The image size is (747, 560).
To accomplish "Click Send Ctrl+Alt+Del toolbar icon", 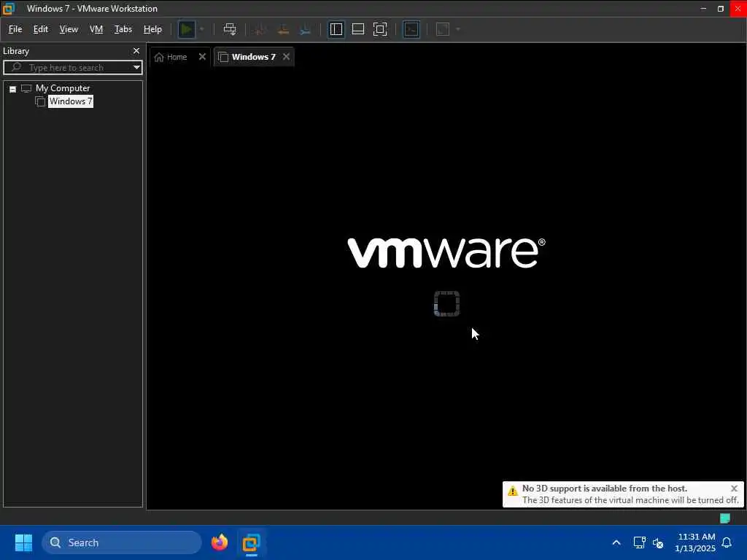I will [x=230, y=29].
